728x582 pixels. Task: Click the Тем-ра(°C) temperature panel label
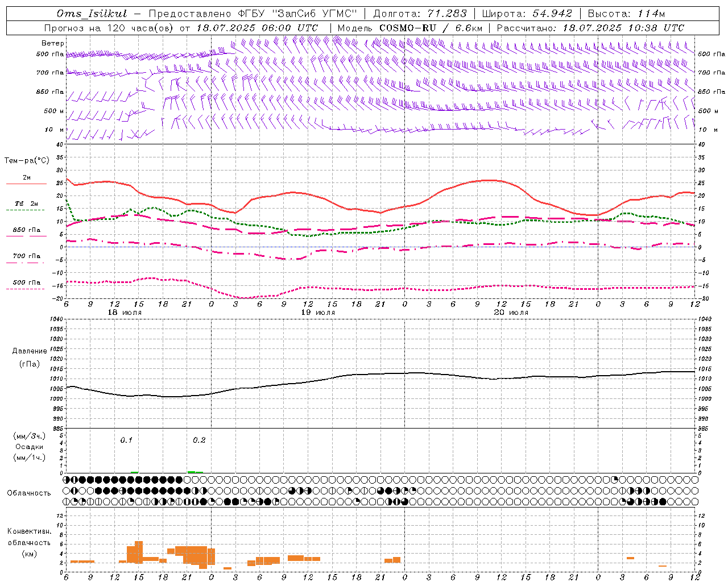click(27, 161)
